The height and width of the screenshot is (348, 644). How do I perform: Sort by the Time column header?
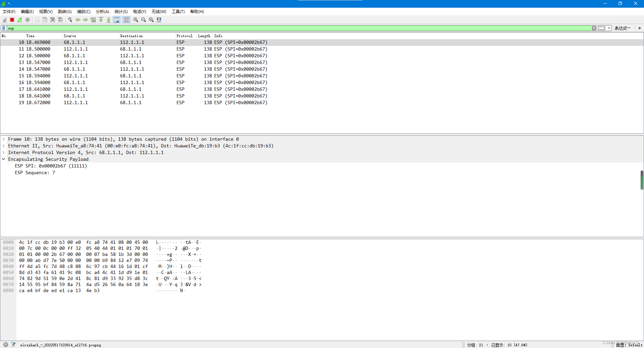[x=44, y=36]
